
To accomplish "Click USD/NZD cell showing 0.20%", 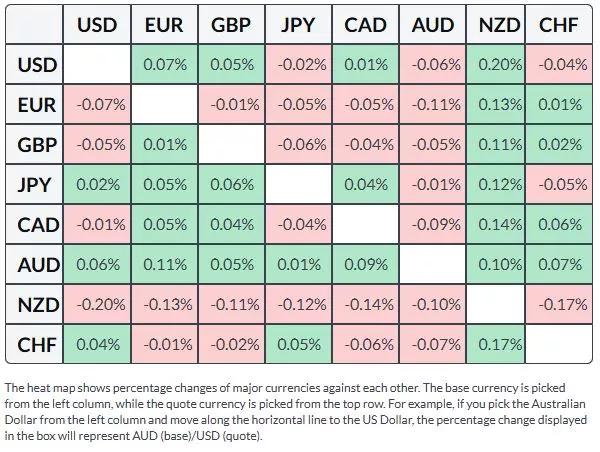I will [x=493, y=66].
